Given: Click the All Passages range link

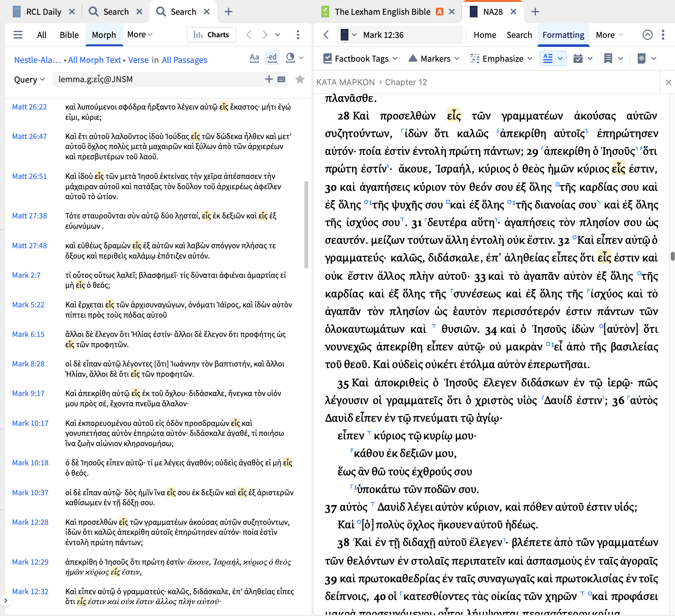Looking at the screenshot, I should tap(184, 60).
